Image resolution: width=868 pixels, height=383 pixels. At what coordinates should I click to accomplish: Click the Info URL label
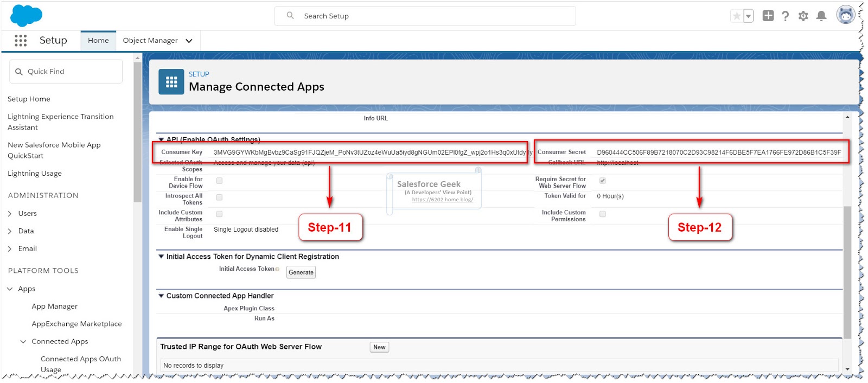(x=376, y=118)
